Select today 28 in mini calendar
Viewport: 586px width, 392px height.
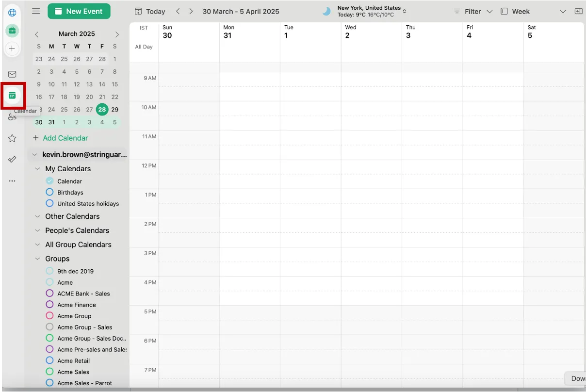click(102, 109)
